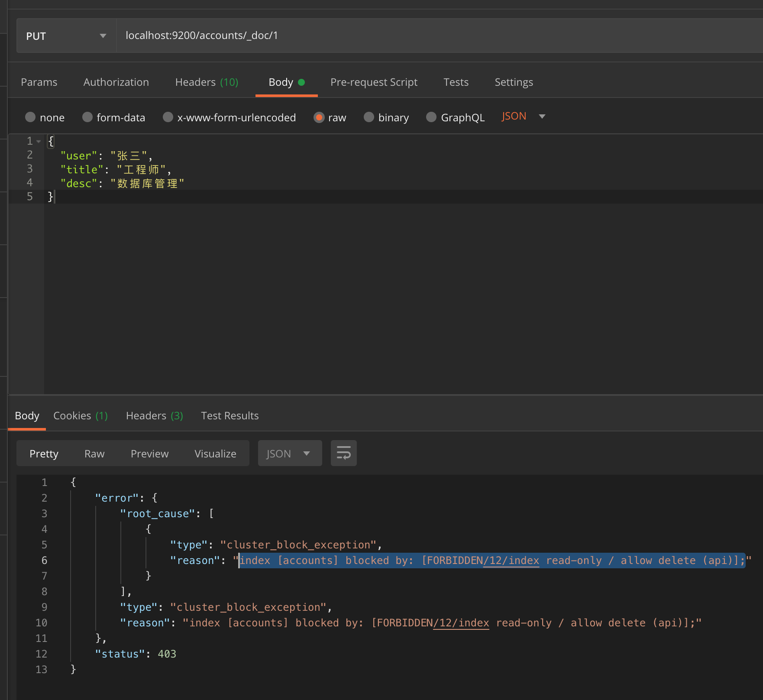Open request Headers (10) tab

(x=207, y=82)
